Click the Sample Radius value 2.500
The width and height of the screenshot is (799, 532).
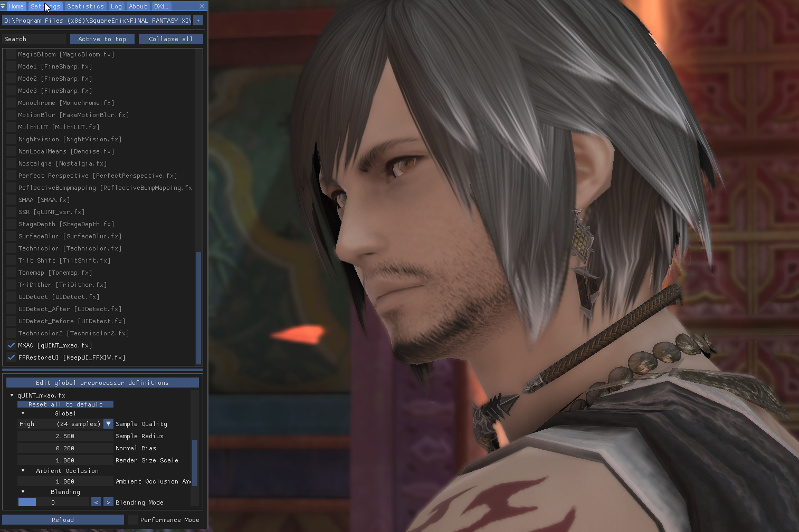click(x=65, y=436)
